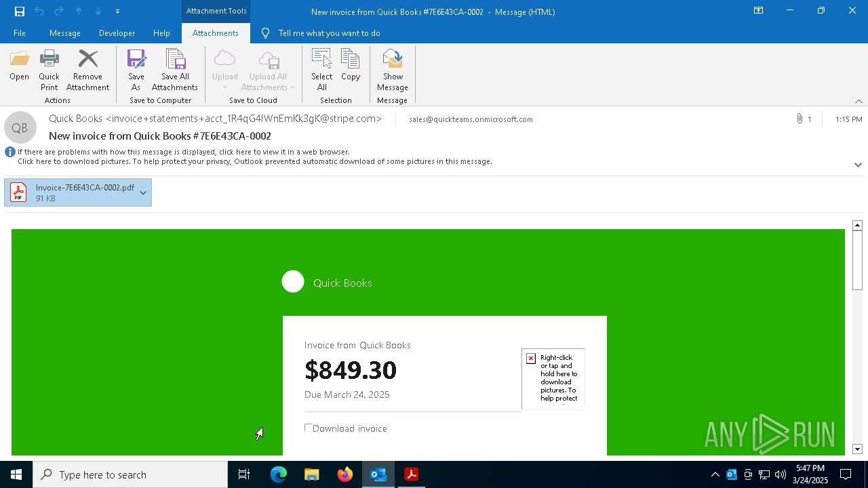Viewport: 868px width, 488px height.
Task: Open File Explorer from the taskbar
Action: coord(312,474)
